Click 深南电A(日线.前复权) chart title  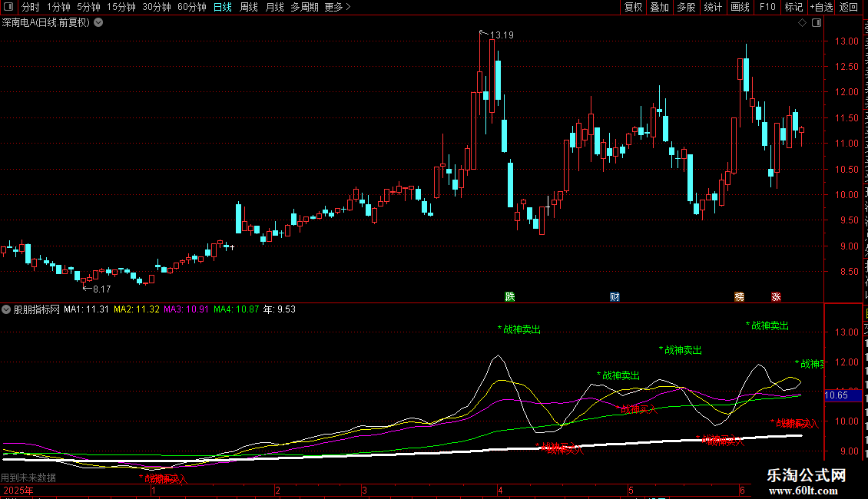point(46,23)
